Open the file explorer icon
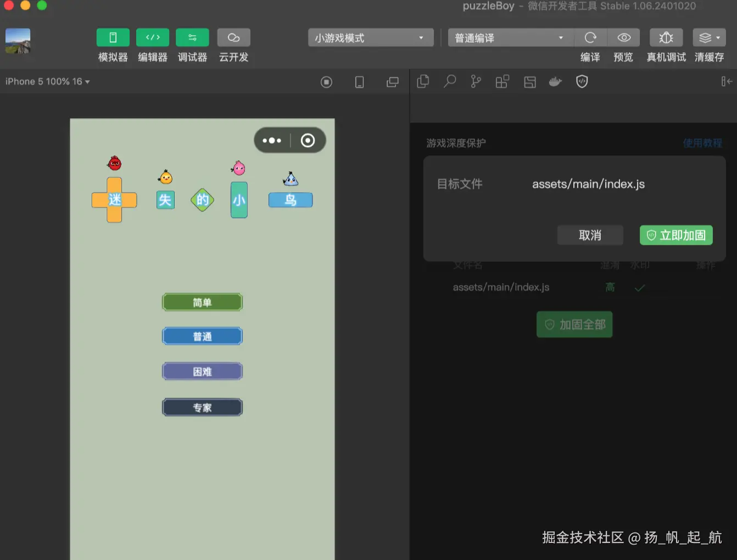Screen dimensions: 737x560 [x=423, y=81]
